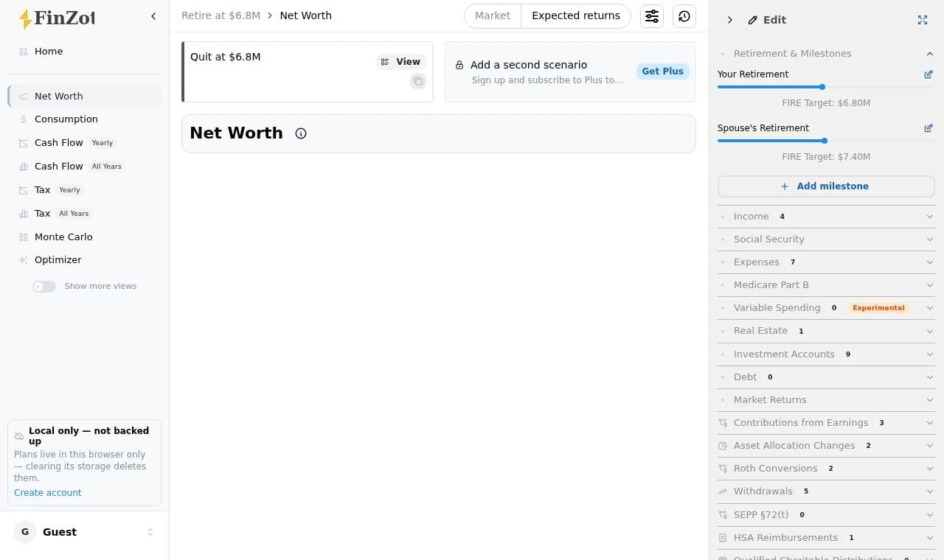944x560 pixels.
Task: Expand Variable Spending Experimental section
Action: coord(826,308)
